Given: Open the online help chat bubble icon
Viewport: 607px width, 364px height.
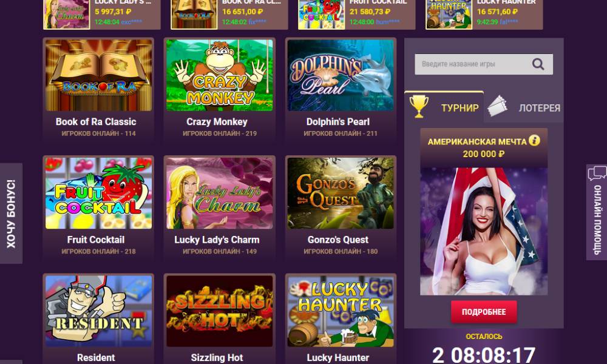Looking at the screenshot, I should click(597, 174).
